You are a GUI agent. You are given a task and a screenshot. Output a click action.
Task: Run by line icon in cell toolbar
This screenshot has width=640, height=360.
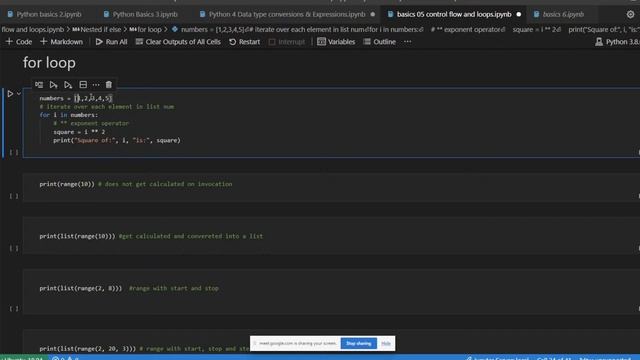coord(39,84)
